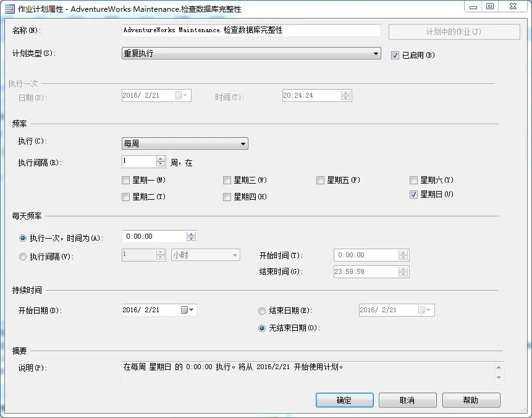
Task: Choose 无结束日期 radio button
Action: click(x=262, y=328)
